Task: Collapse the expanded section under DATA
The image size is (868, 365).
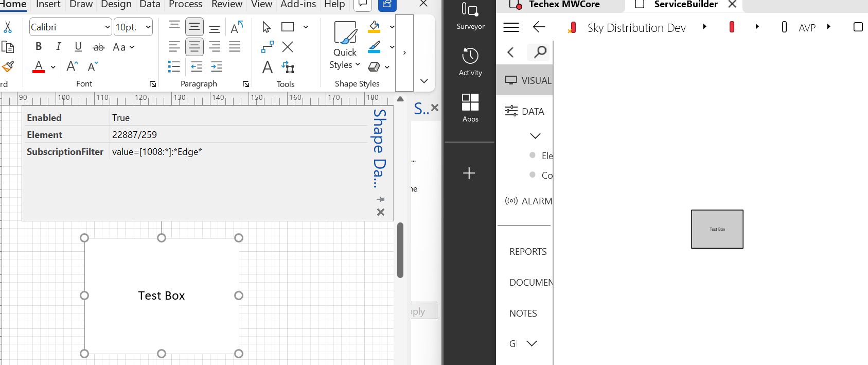Action: tap(535, 136)
